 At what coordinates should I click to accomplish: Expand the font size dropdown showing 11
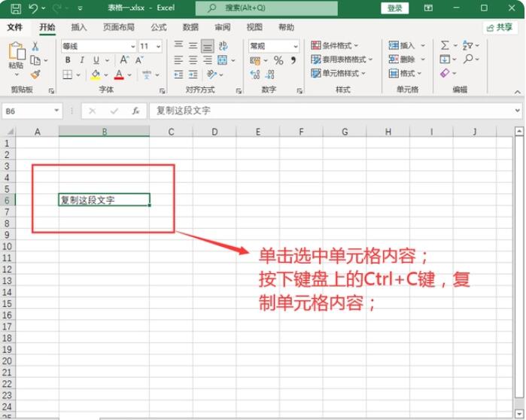(x=157, y=46)
